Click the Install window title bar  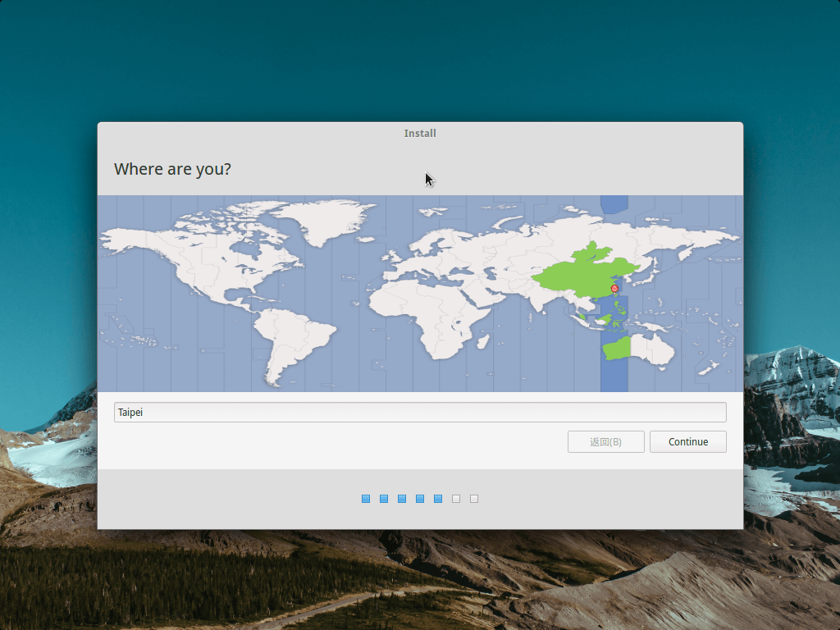pos(420,133)
